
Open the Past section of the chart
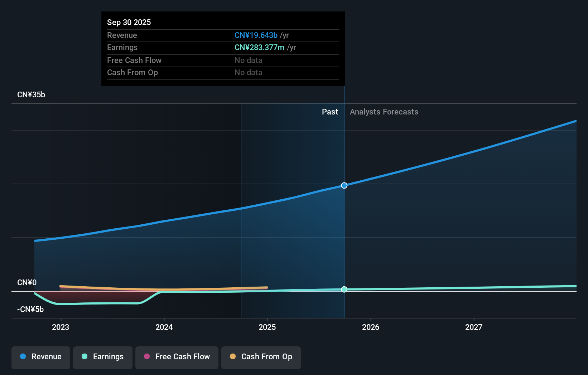coord(329,112)
